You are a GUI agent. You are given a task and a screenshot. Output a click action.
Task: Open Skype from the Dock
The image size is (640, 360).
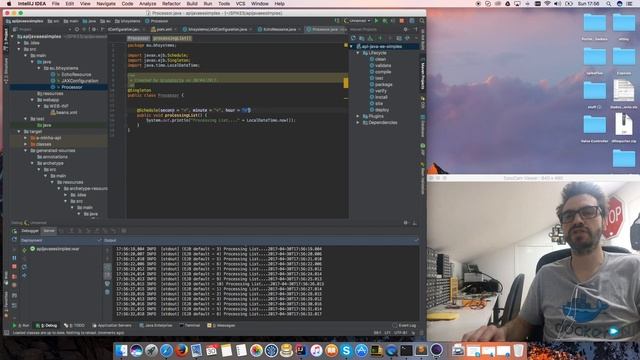pyautogui.click(x=346, y=350)
